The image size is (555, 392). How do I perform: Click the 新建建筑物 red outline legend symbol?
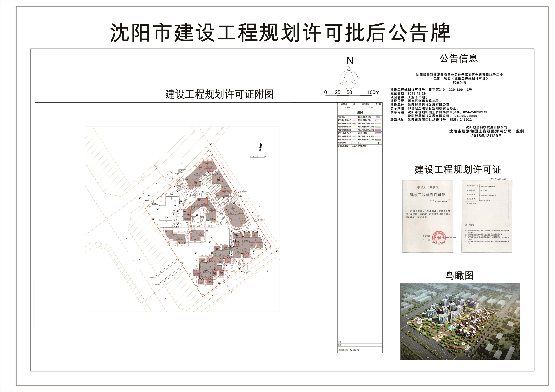pyautogui.click(x=354, y=143)
